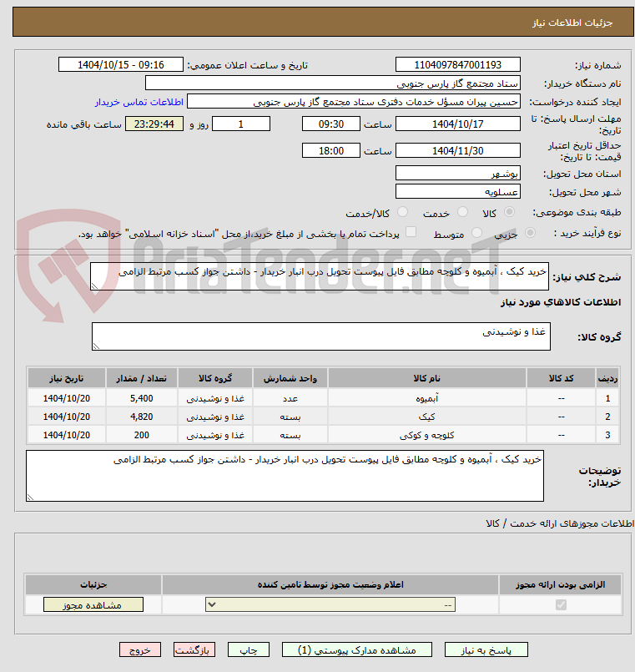
Task: Click the need date of the آبمیوه row
Action: (x=67, y=398)
